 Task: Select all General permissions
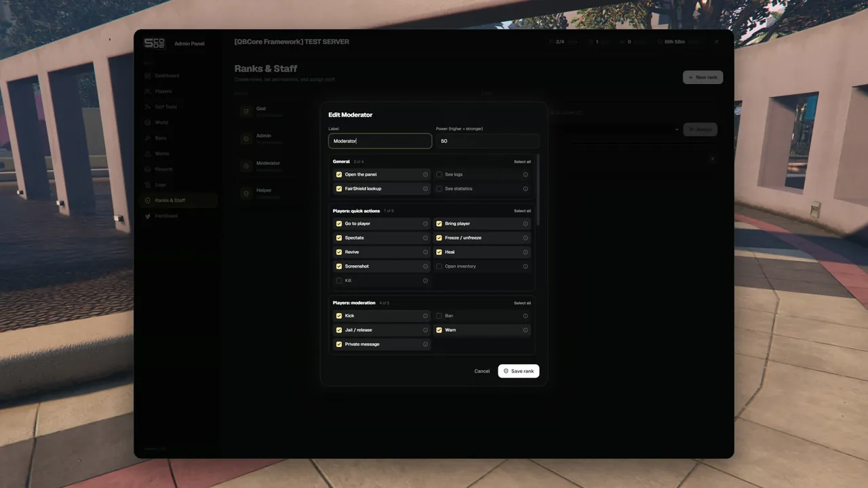coord(522,161)
